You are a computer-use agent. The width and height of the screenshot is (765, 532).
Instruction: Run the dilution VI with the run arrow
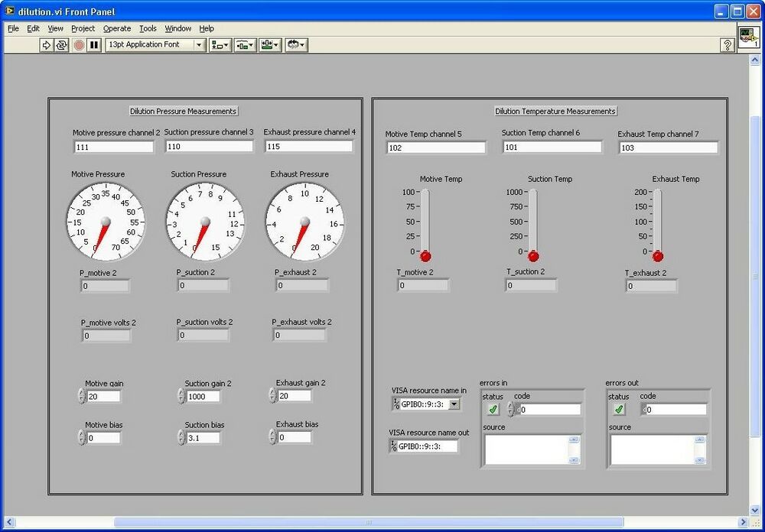(x=46, y=45)
